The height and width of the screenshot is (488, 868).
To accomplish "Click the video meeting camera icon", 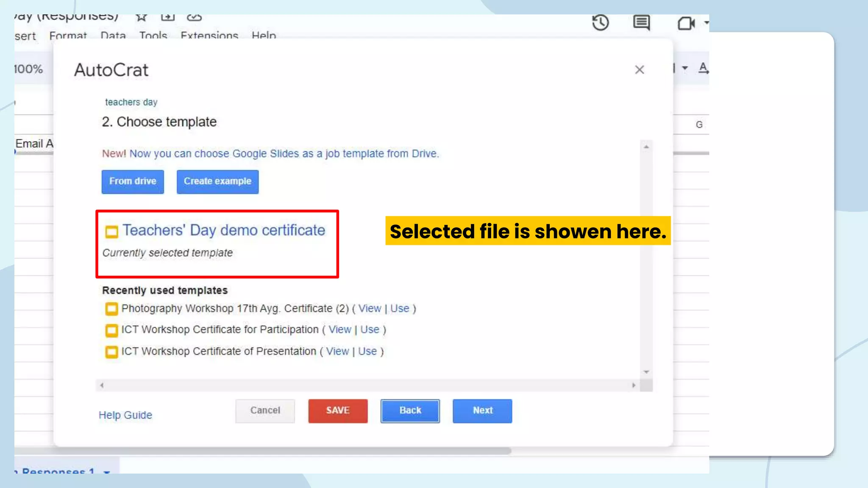I will (686, 23).
